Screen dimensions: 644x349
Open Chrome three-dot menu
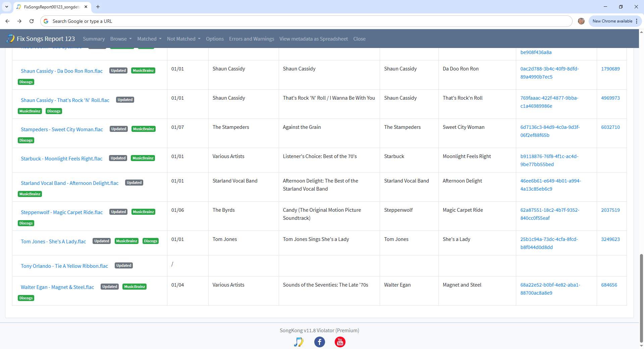click(637, 21)
